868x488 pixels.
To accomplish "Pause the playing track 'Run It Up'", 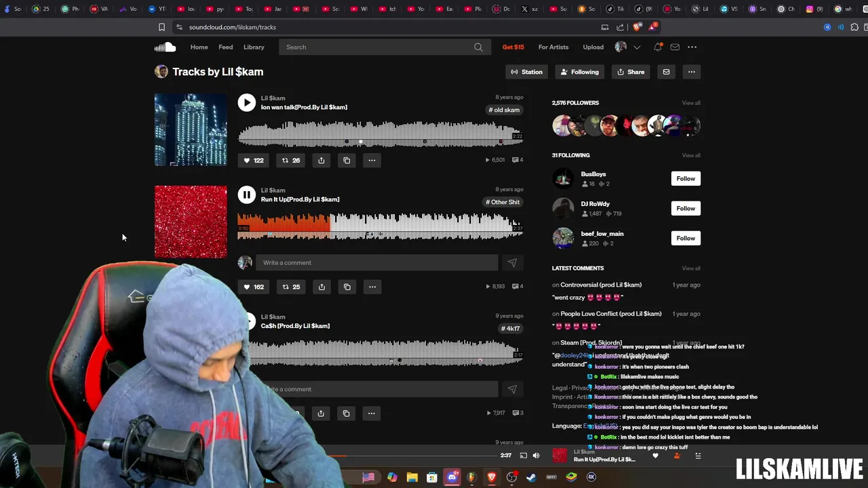I will (247, 195).
